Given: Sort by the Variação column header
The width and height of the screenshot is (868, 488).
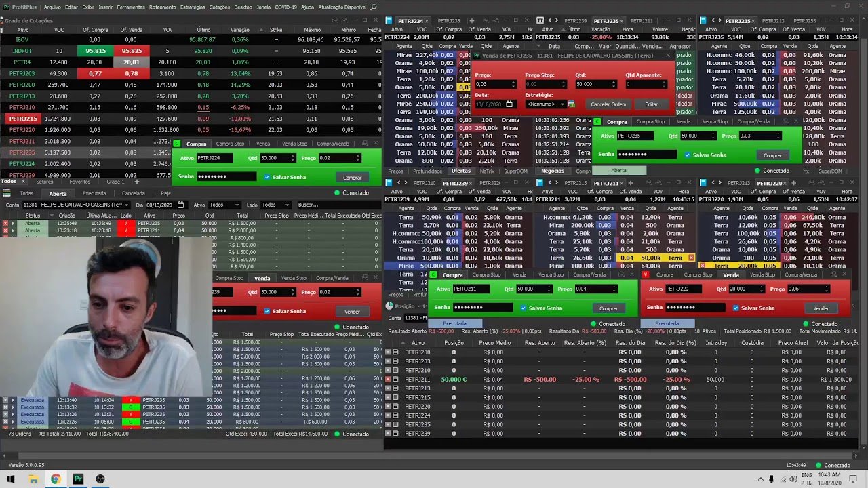Looking at the screenshot, I should point(240,30).
